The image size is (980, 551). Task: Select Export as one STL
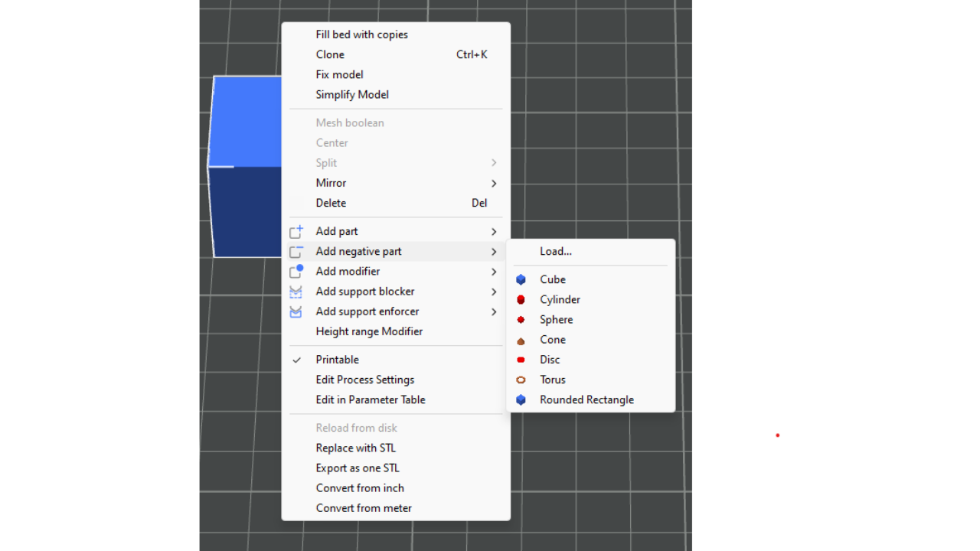click(357, 468)
